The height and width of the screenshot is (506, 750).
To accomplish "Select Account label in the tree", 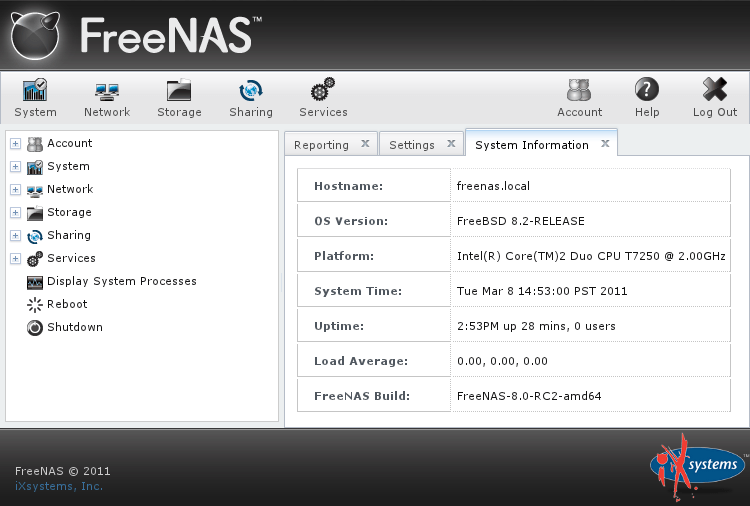I will coord(69,143).
